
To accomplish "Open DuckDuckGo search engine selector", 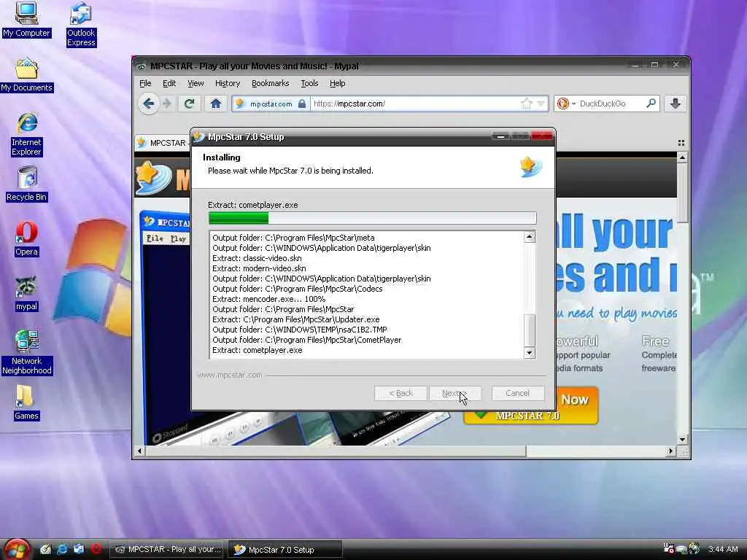I will pos(566,104).
